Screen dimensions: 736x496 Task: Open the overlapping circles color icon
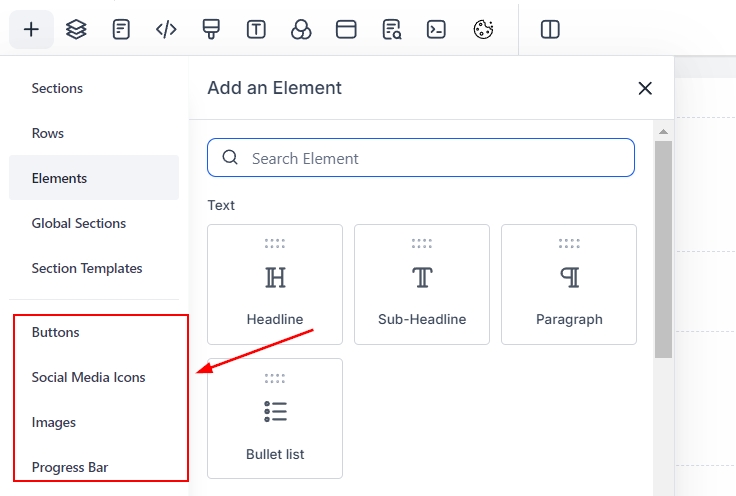pos(301,29)
